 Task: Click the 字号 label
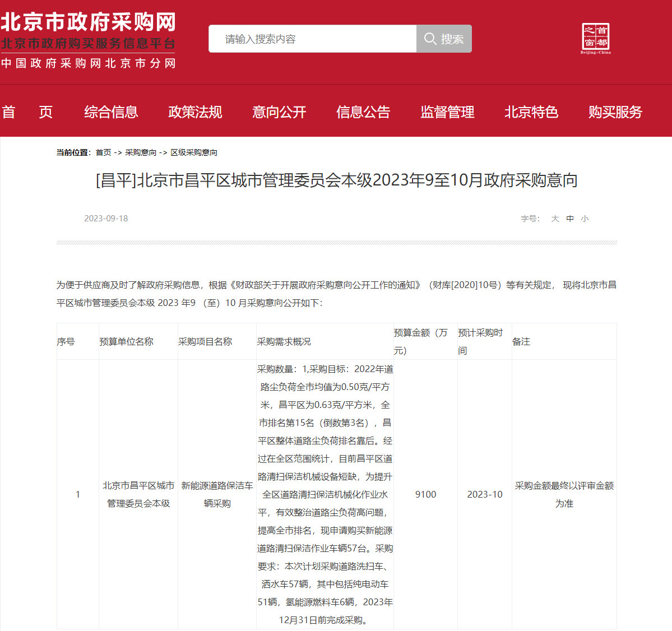click(x=530, y=219)
